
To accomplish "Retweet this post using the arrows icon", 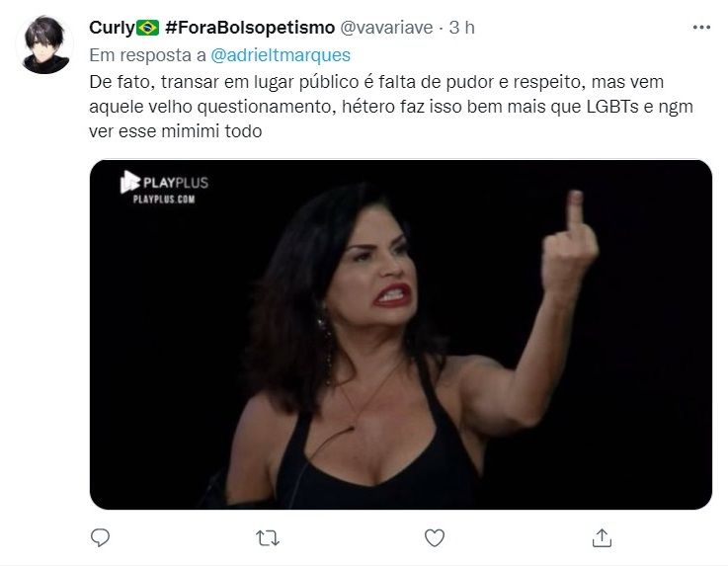I will pyautogui.click(x=268, y=538).
